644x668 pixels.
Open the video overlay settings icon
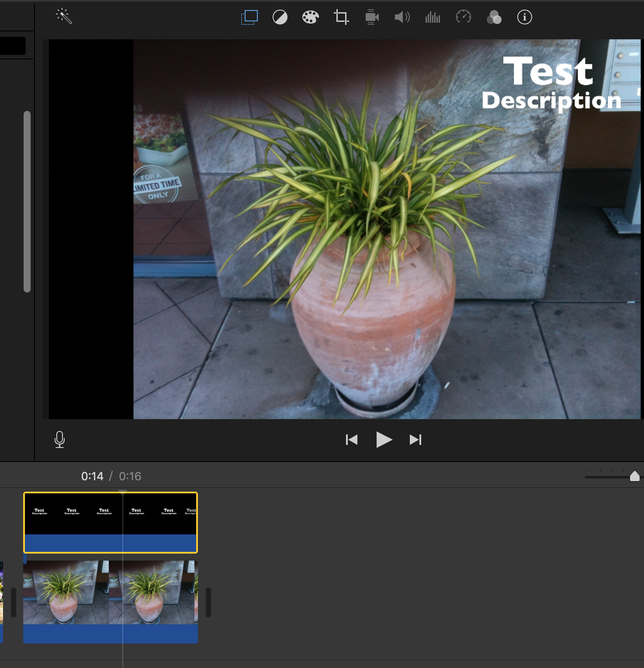249,17
